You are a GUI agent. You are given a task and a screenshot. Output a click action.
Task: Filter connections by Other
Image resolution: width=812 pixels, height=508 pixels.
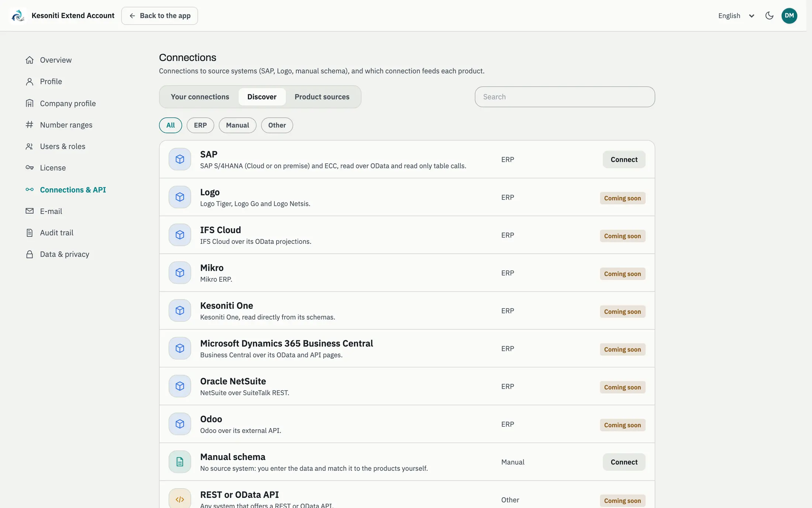click(x=277, y=125)
